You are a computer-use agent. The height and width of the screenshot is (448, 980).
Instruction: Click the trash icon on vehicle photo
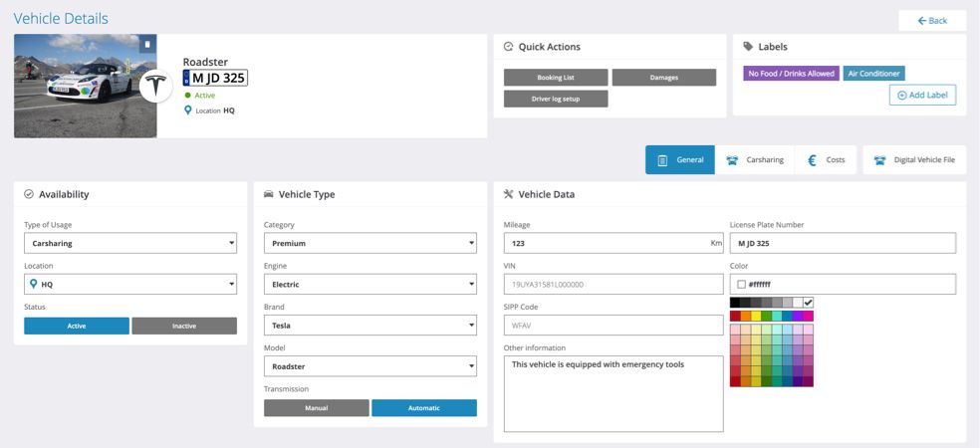pyautogui.click(x=146, y=45)
